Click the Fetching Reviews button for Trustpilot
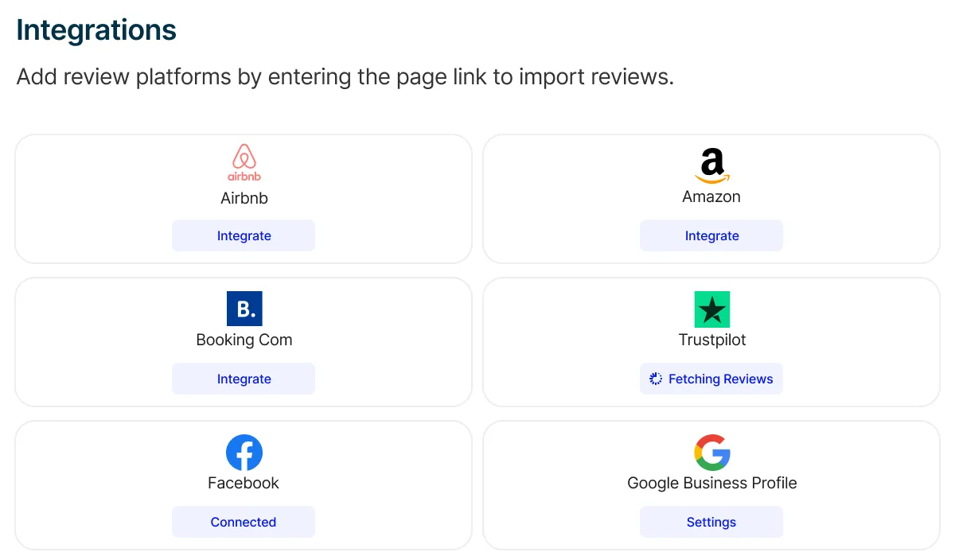Viewport: 955px width, 560px height. click(711, 379)
